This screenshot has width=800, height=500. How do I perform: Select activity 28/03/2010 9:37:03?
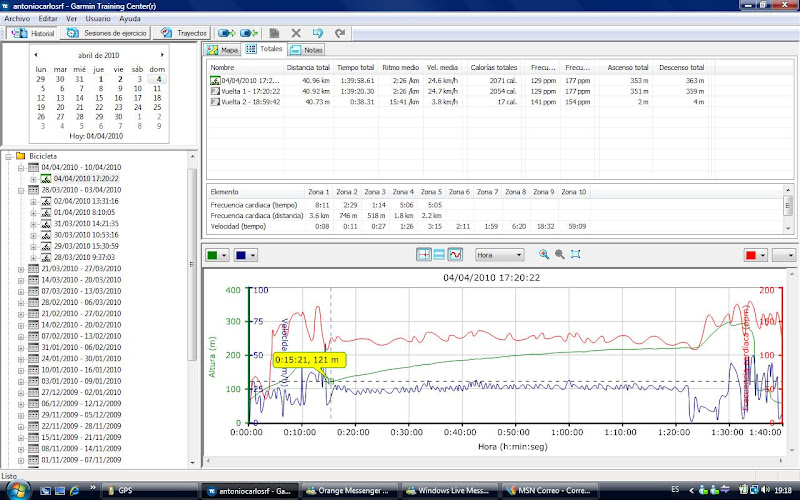pyautogui.click(x=84, y=257)
